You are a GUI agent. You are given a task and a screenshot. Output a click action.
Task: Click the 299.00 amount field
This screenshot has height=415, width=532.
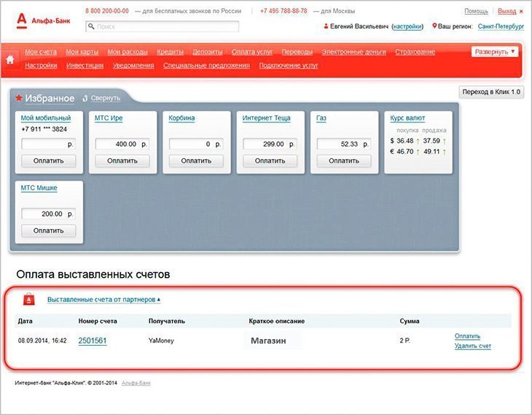(x=270, y=144)
